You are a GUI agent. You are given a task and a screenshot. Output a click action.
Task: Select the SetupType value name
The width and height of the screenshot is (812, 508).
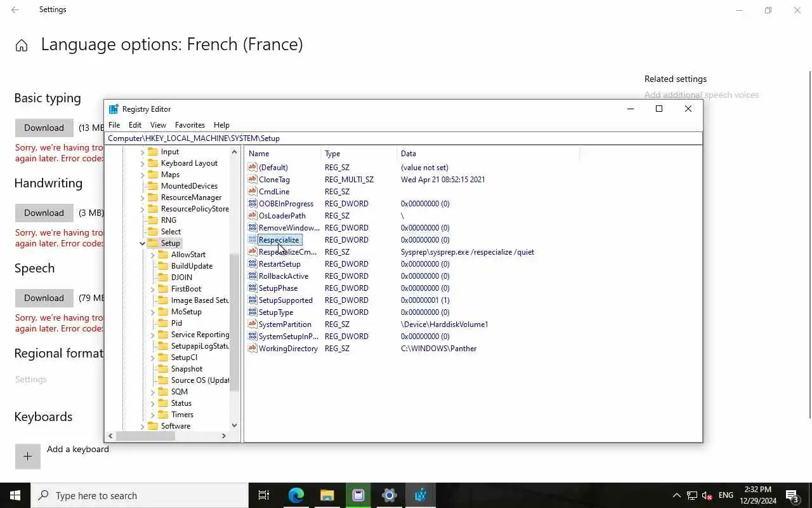[x=276, y=312]
